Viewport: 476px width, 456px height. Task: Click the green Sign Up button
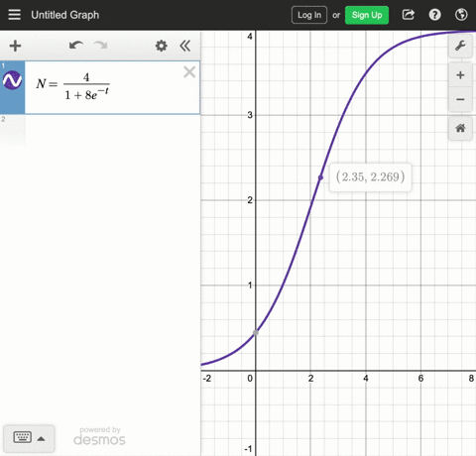(367, 15)
